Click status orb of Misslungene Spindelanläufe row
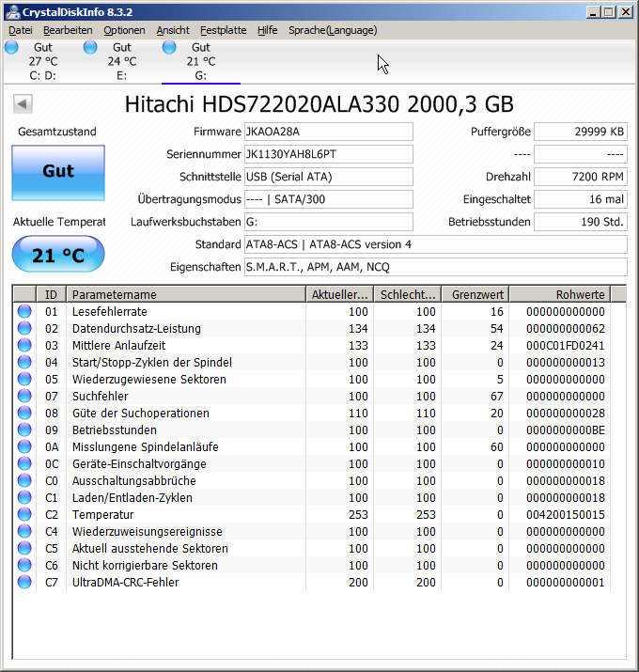The height and width of the screenshot is (672, 639). click(24, 447)
